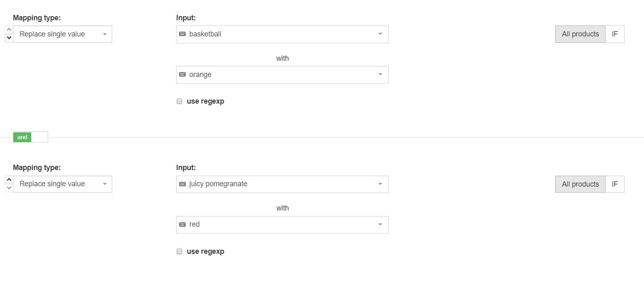Expand the orange replacement dropdown arrow
Screen dimensions: 644x289
pyautogui.click(x=380, y=74)
